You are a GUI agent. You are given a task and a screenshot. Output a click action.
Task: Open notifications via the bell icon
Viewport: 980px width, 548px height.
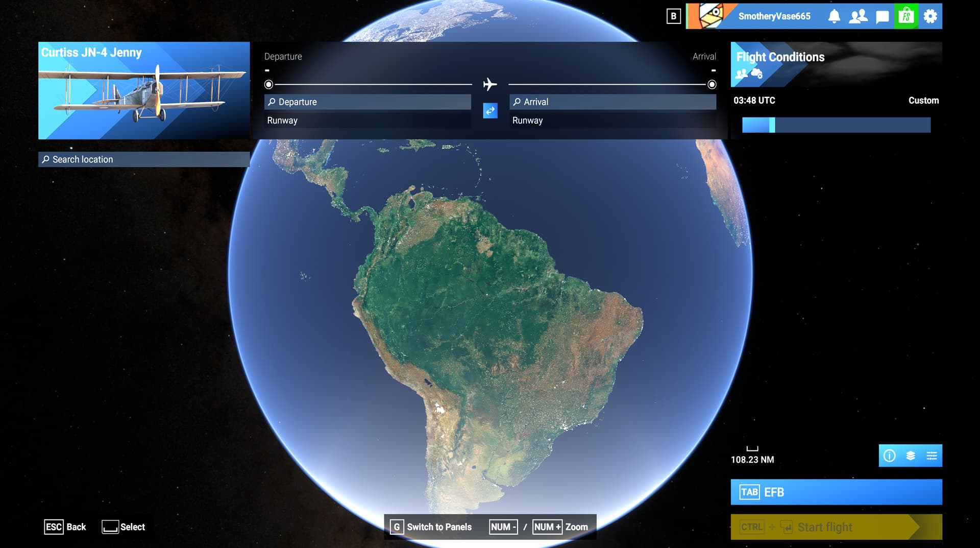[834, 16]
